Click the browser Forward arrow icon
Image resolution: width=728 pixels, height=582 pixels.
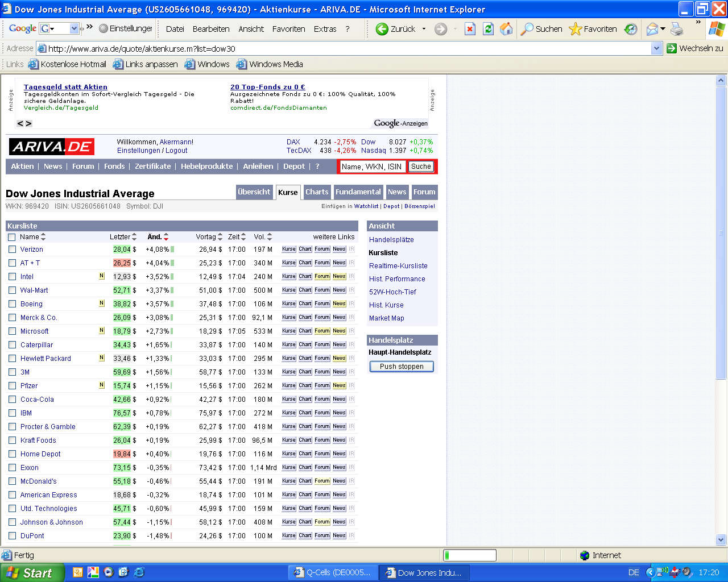pyautogui.click(x=441, y=29)
